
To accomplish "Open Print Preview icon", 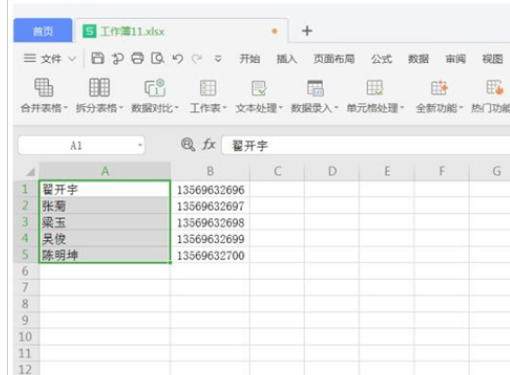I will tap(157, 58).
